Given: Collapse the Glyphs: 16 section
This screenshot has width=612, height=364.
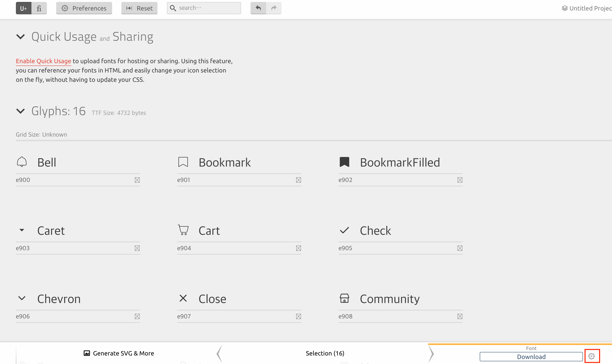Looking at the screenshot, I should (21, 111).
